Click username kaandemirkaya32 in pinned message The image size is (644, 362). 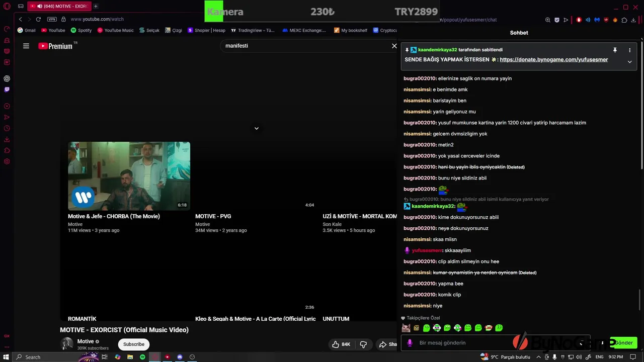pos(438,50)
